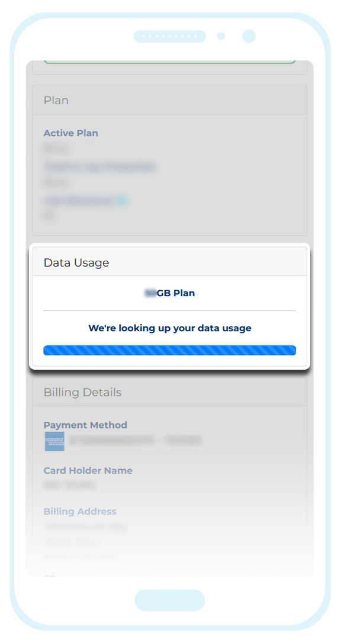Click the Card Holder Name label

[x=88, y=470]
